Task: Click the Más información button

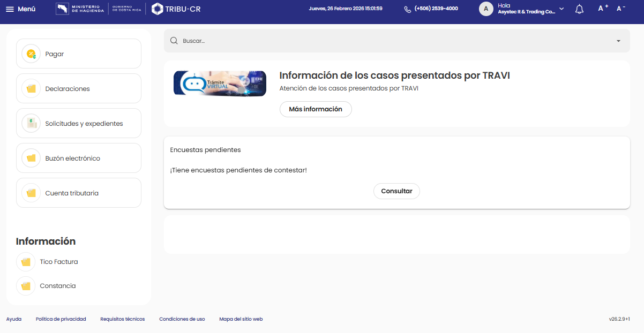Action: click(316, 109)
